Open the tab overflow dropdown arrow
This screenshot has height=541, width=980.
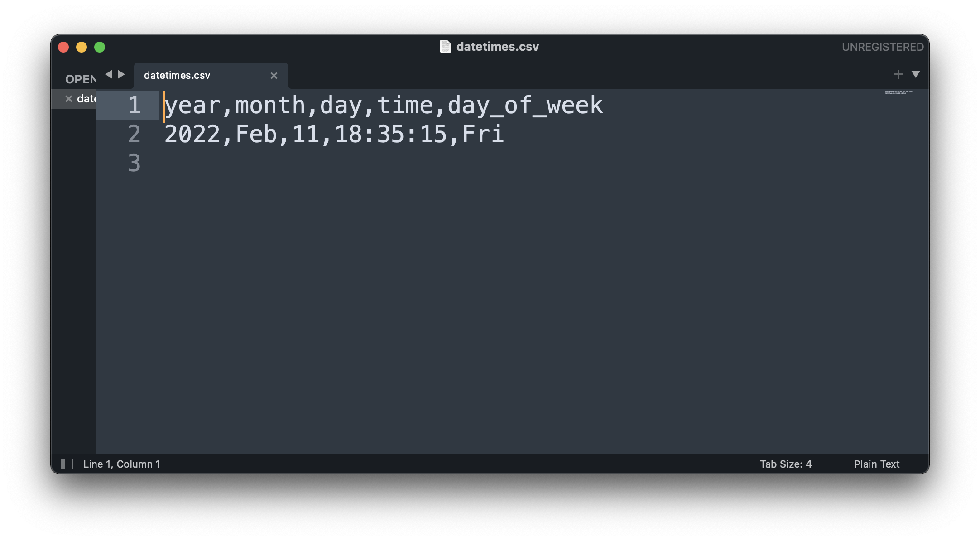point(916,74)
